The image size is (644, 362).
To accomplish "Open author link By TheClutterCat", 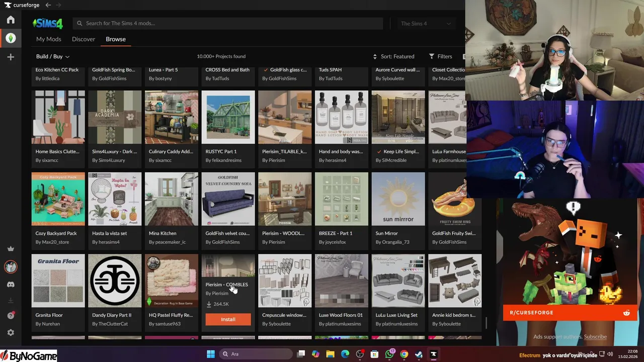I will point(110,324).
